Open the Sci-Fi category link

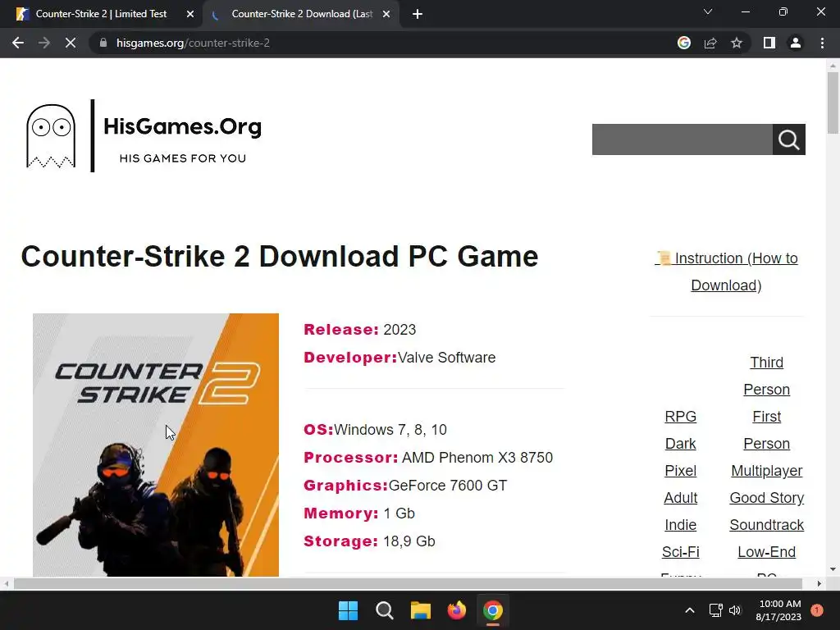(680, 552)
